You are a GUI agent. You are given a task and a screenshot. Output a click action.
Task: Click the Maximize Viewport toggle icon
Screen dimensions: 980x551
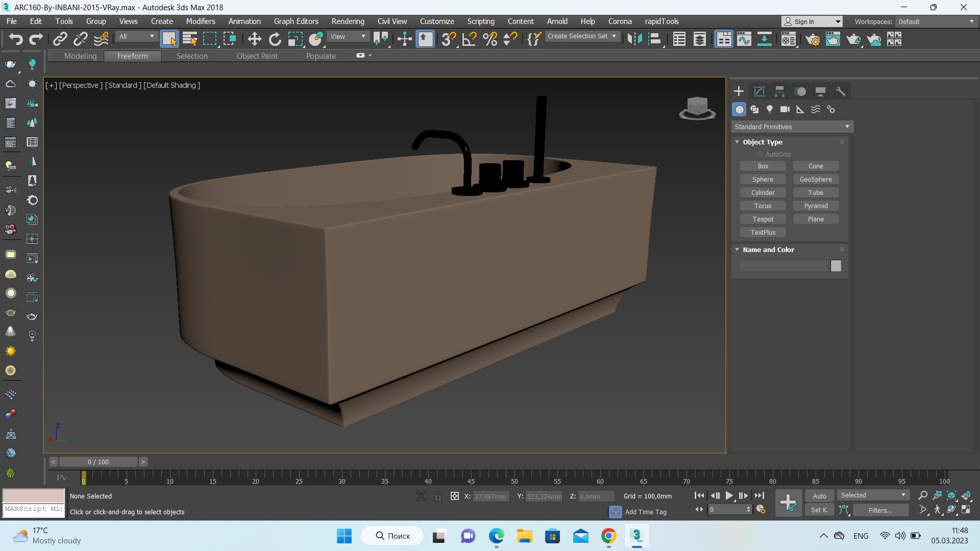[x=966, y=510]
